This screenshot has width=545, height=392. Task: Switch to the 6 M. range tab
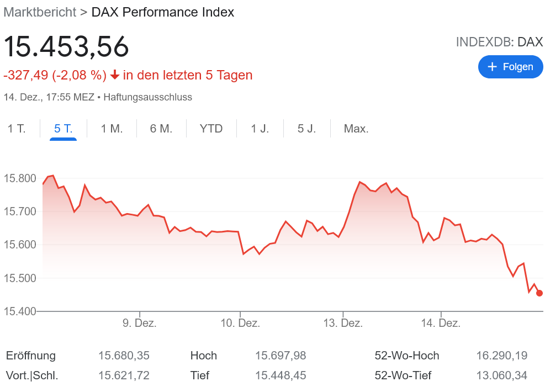[161, 129]
